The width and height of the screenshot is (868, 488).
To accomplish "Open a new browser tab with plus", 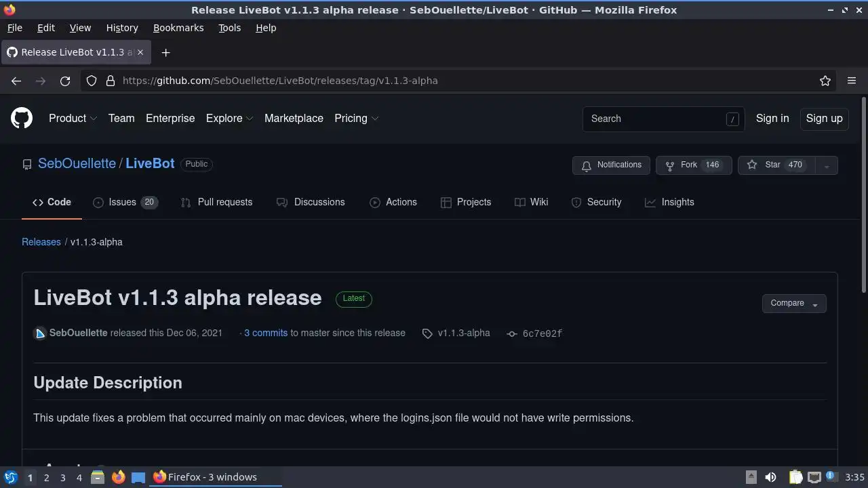I will pos(165,52).
